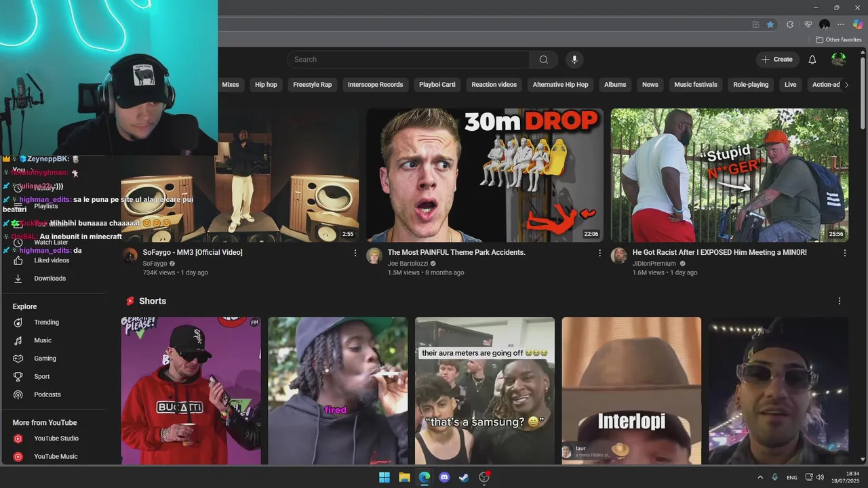Open Browser essentials heart icon
Viewport: 868px width, 488px height.
[808, 24]
